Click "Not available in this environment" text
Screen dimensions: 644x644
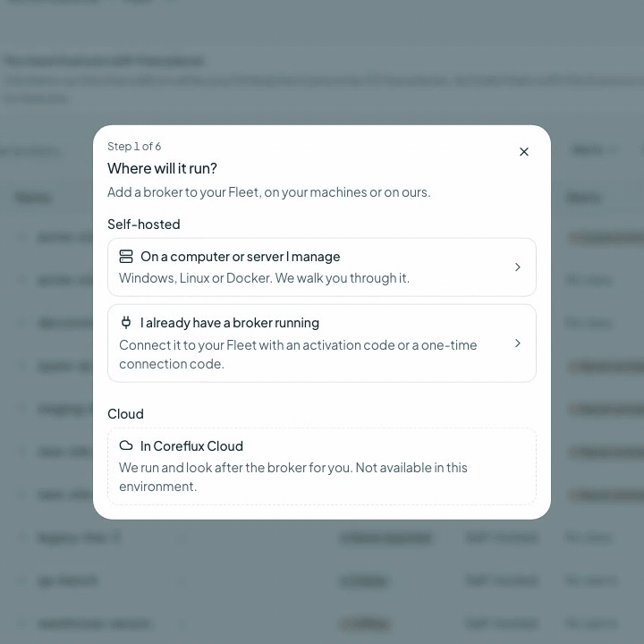(x=292, y=477)
